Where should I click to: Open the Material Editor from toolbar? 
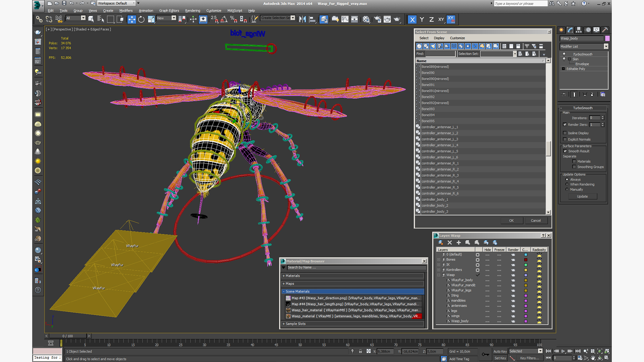pyautogui.click(x=366, y=19)
